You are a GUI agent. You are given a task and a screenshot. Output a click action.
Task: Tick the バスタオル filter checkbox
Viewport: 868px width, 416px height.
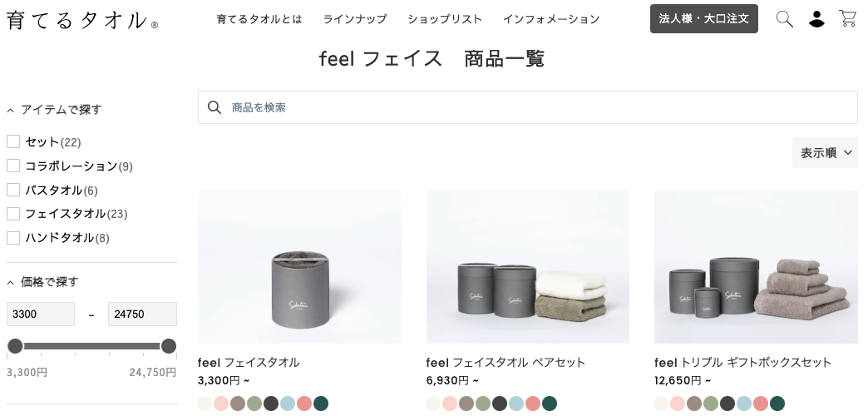pyautogui.click(x=13, y=190)
